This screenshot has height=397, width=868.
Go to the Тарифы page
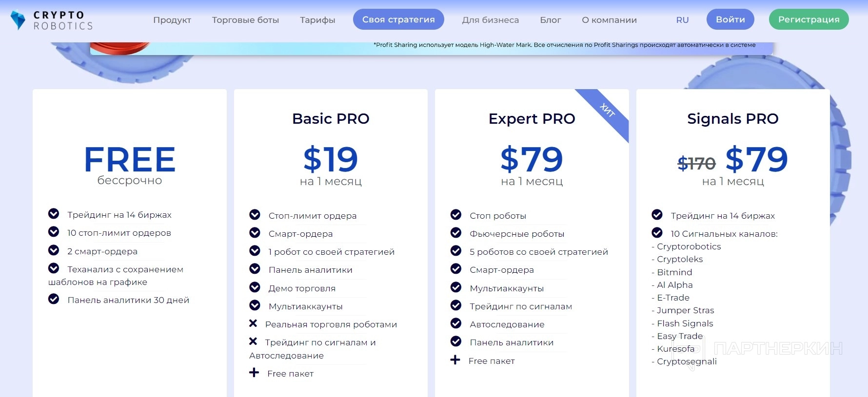pyautogui.click(x=317, y=20)
